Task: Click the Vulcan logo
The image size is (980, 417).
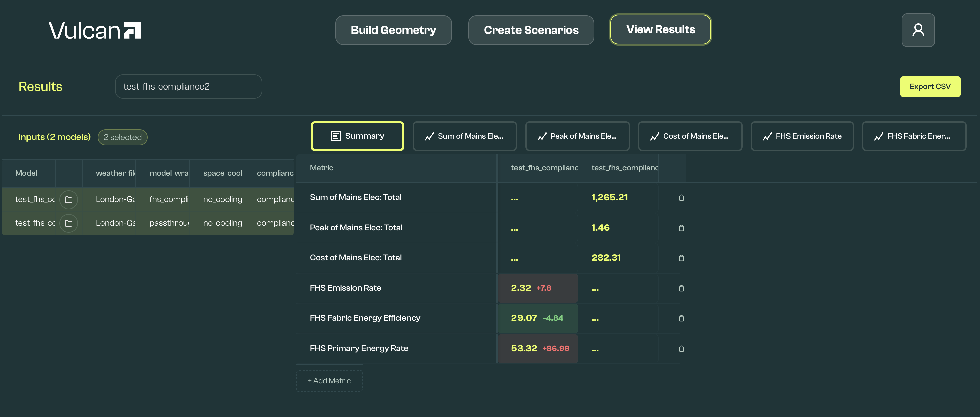Action: tap(94, 31)
